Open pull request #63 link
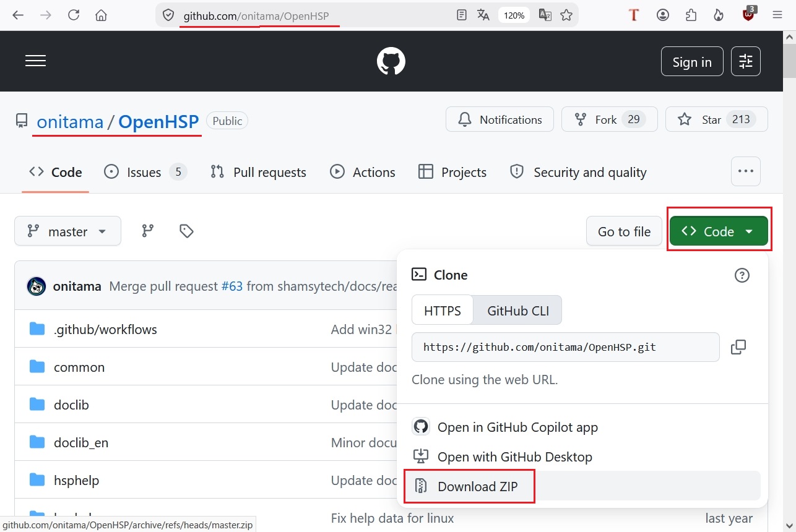This screenshot has height=532, width=796. tap(232, 286)
